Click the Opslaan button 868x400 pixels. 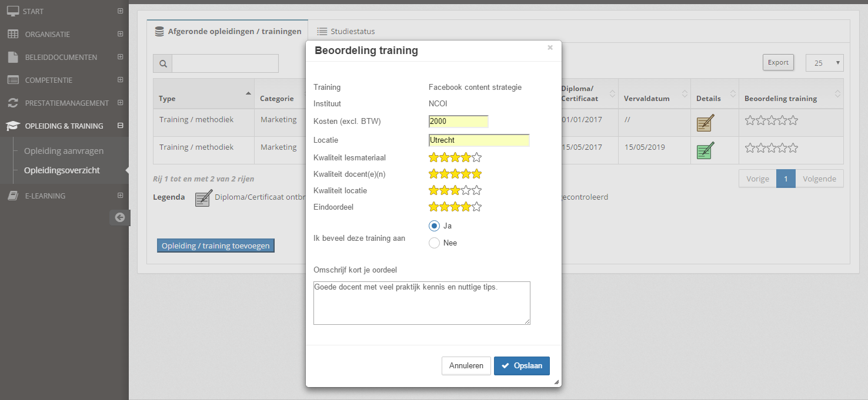click(522, 365)
